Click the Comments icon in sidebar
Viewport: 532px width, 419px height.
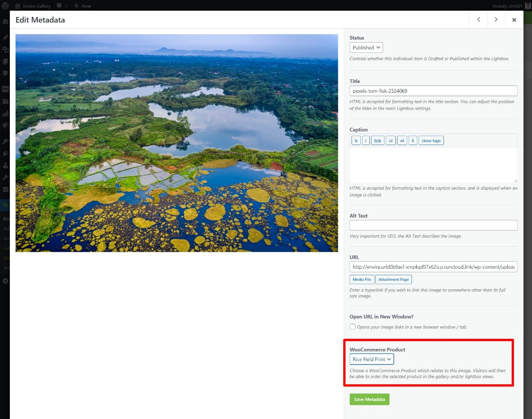[5, 73]
